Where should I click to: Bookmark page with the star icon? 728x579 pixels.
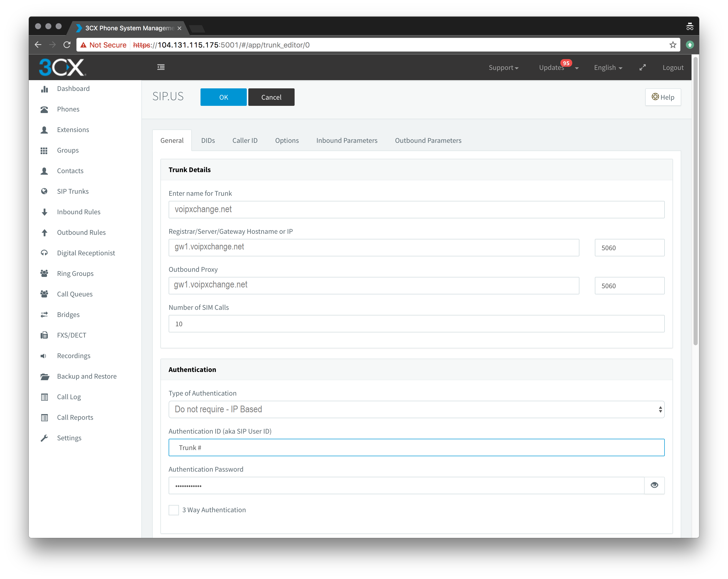tap(673, 45)
